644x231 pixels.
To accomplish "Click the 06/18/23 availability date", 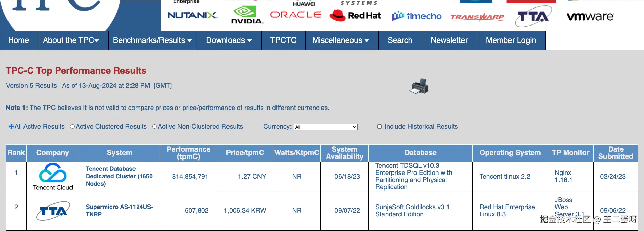I will [347, 177].
